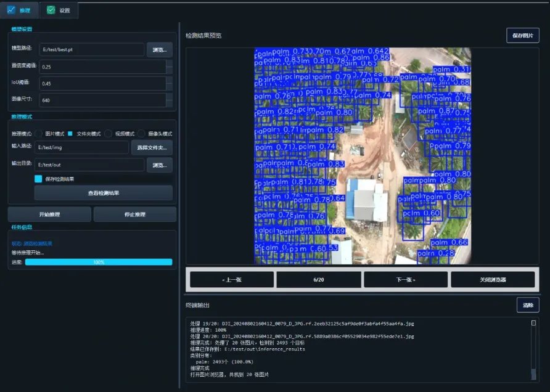The image size is (550, 392).
Task: Click the 模型设置 section title
Action: [22, 29]
